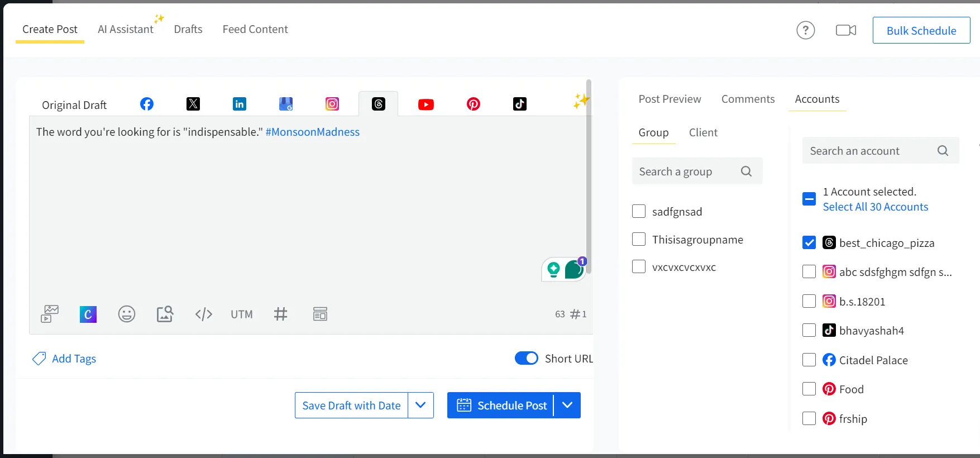Open the emoji picker

(127, 314)
